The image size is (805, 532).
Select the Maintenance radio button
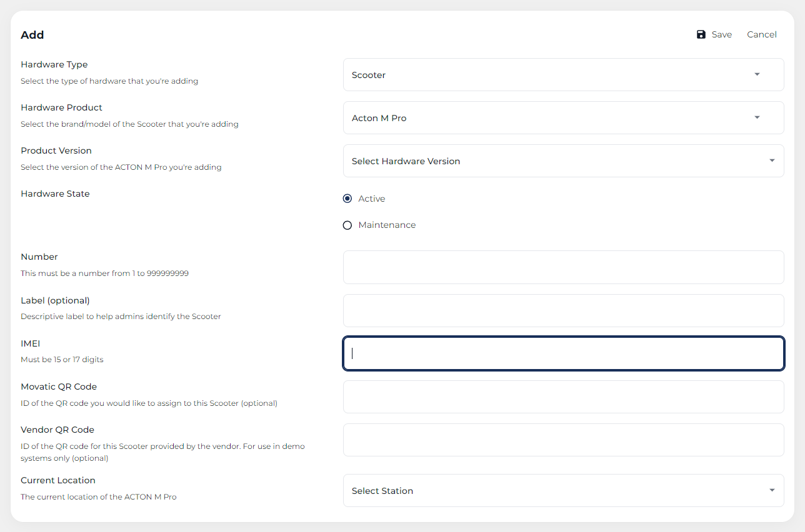pos(347,225)
